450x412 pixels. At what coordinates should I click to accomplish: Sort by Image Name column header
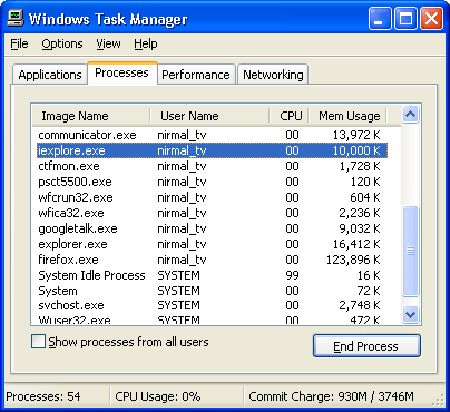tap(91, 116)
